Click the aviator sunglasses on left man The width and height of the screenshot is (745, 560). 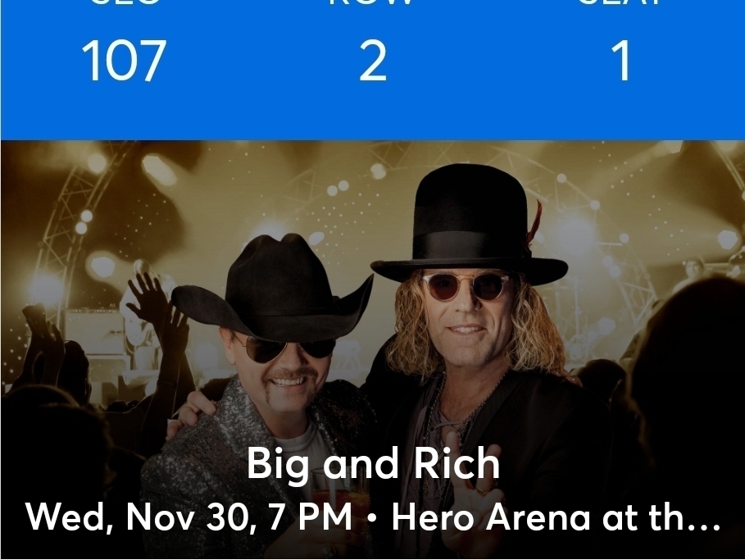point(284,348)
